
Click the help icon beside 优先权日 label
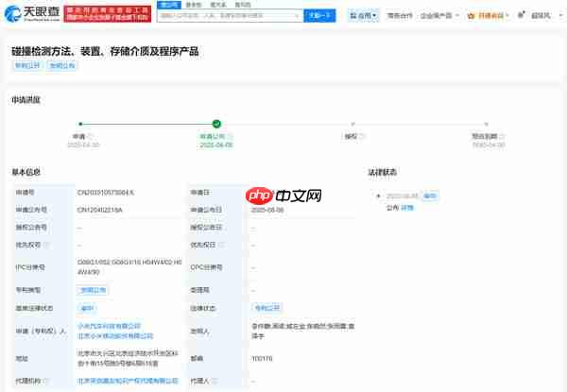222,245
